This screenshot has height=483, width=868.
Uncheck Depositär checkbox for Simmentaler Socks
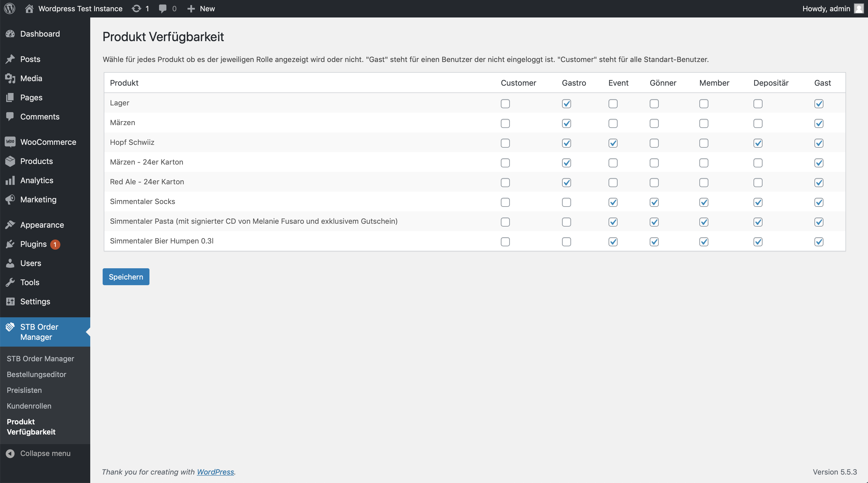(x=758, y=202)
